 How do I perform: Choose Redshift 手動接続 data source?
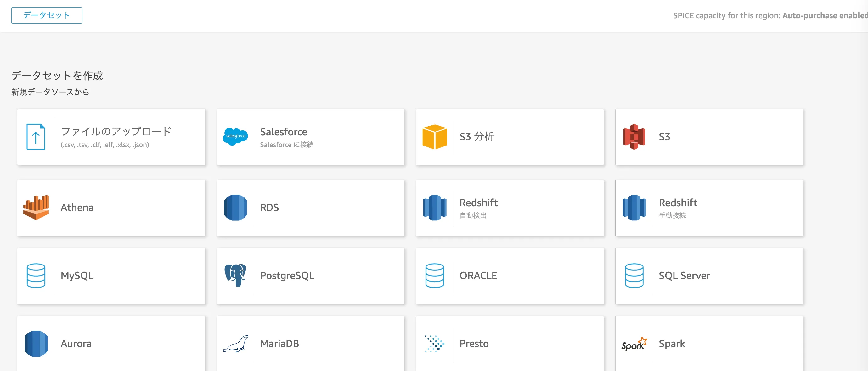tap(709, 208)
